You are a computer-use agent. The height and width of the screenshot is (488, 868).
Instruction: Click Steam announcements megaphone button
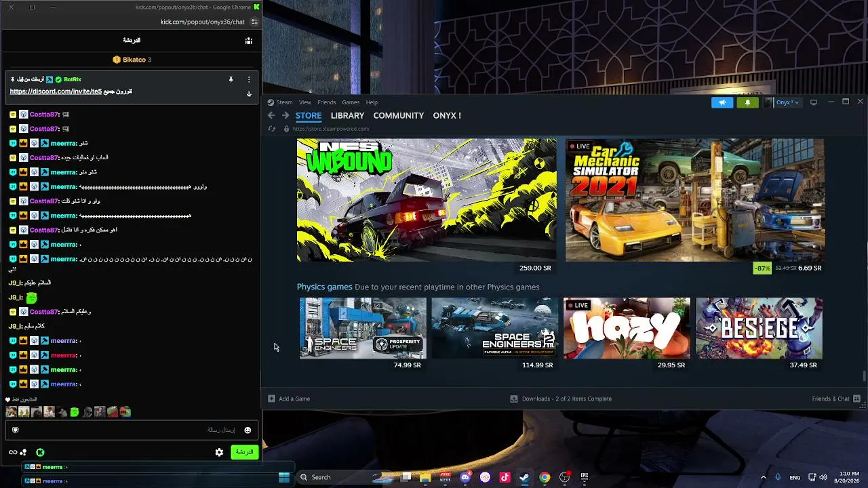(x=722, y=102)
